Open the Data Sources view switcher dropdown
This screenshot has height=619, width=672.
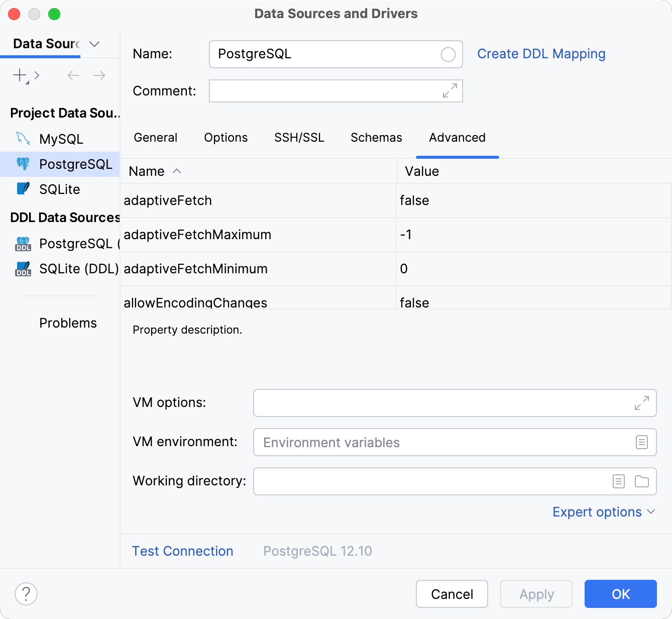[x=94, y=44]
